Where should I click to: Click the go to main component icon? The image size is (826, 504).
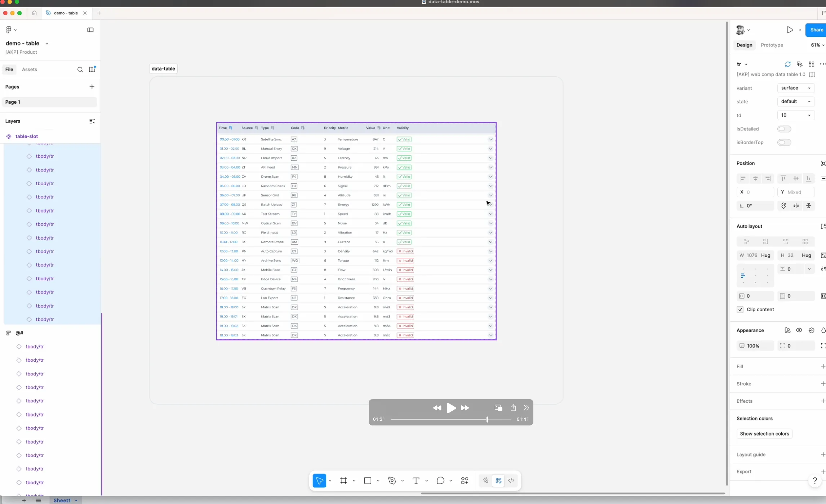click(x=800, y=64)
